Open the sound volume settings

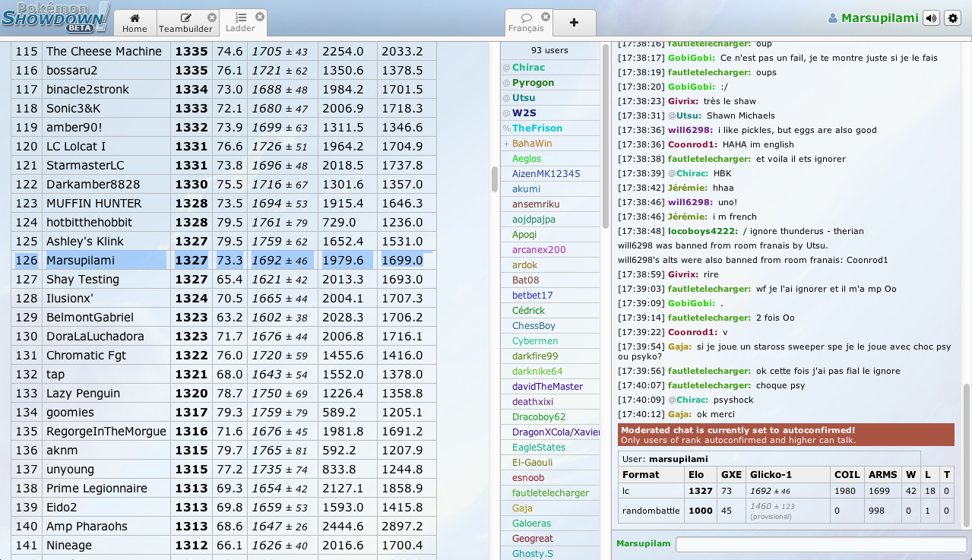pos(931,18)
